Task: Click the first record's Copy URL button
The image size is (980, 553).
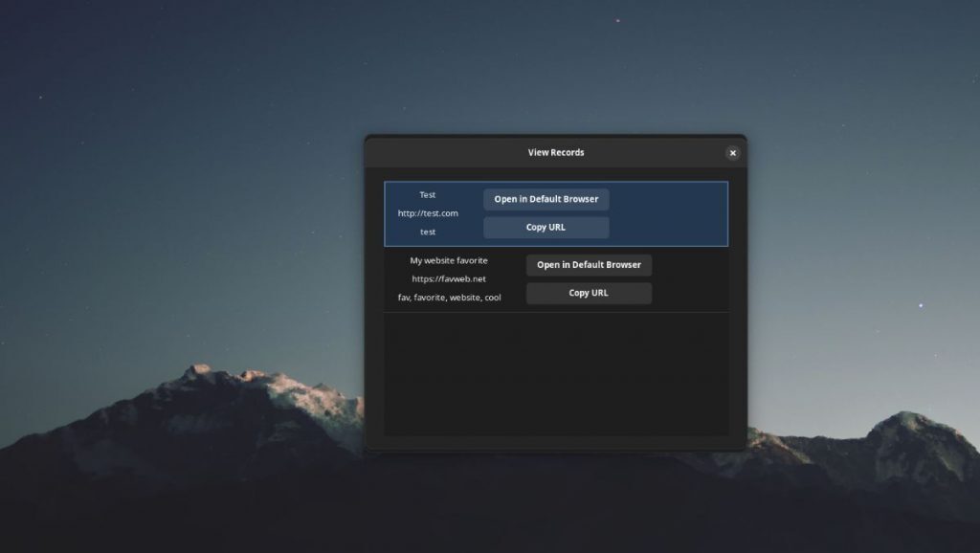Action: (546, 227)
